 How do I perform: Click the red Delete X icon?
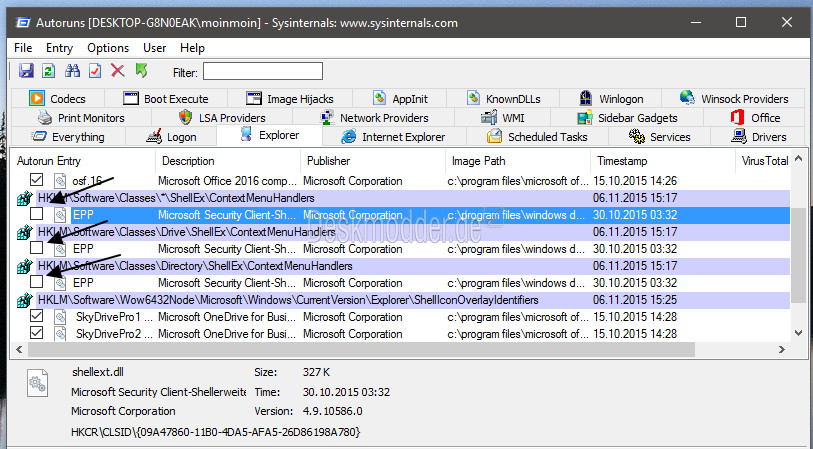point(118,71)
